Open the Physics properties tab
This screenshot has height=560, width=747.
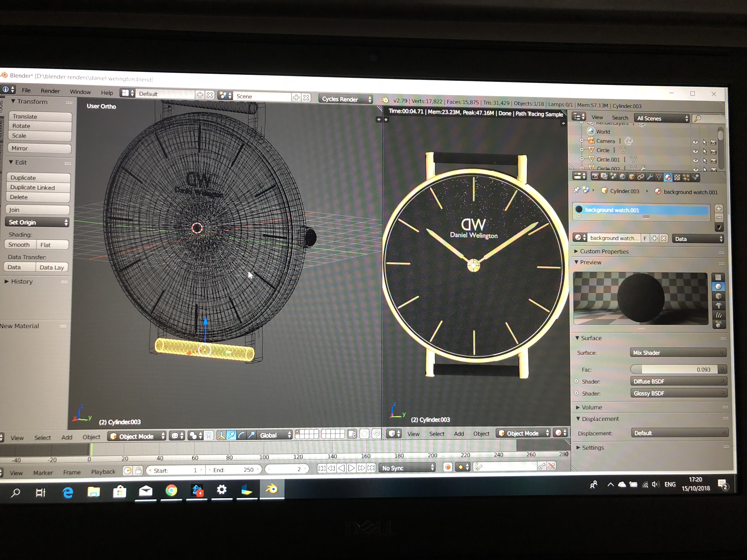695,178
